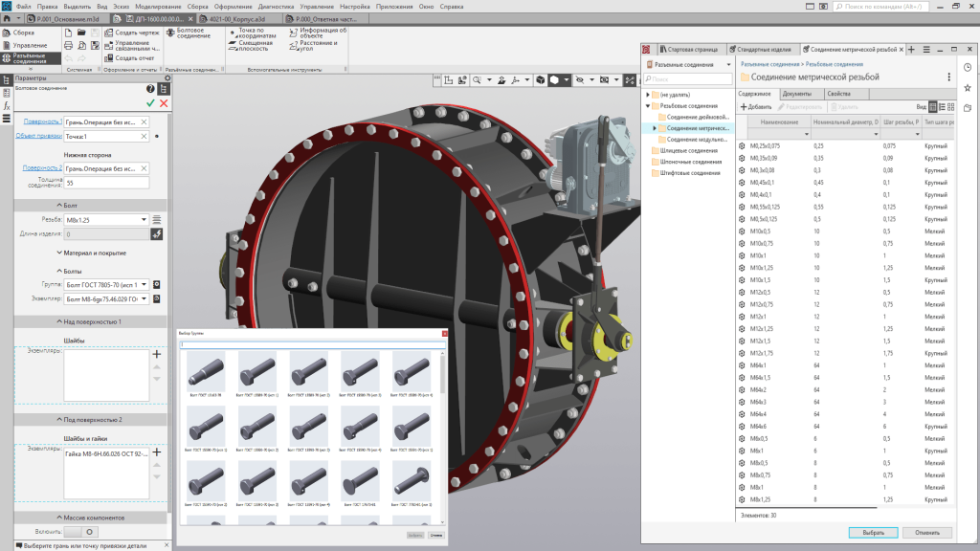Image resolution: width=980 pixels, height=551 pixels.
Task: Open the library favorites star icon
Action: click(x=968, y=87)
